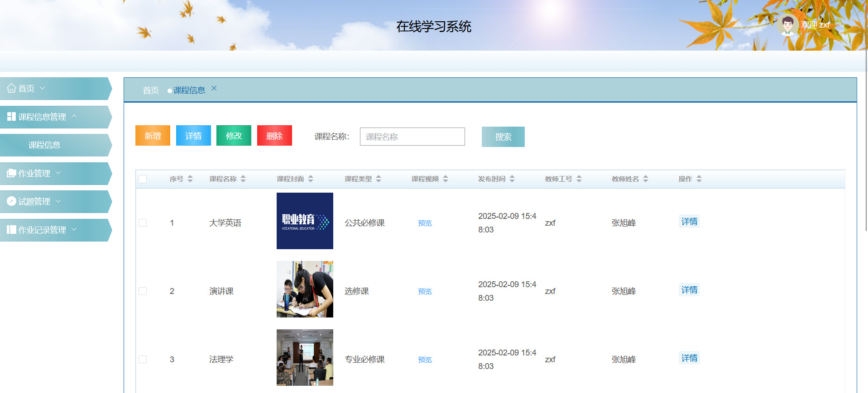
Task: Sort by 教师工号 column arrows
Action: [x=579, y=179]
